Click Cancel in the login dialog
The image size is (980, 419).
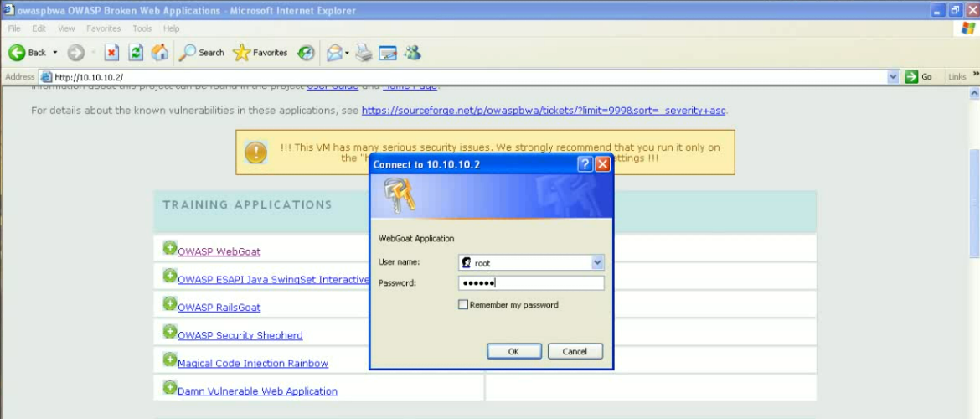575,351
